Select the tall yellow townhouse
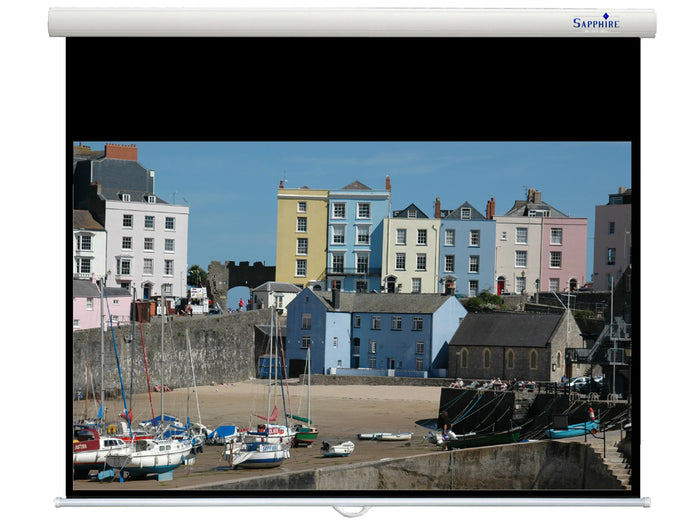 click(302, 238)
